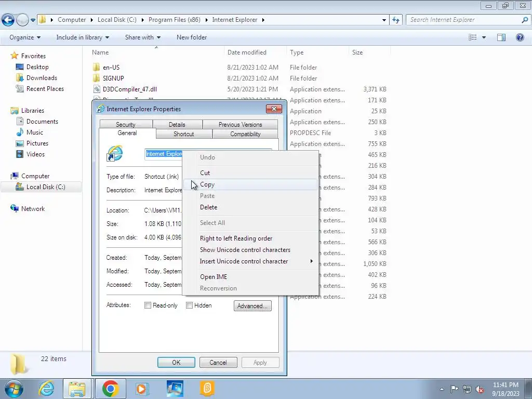Open the address bar history dropdown
532x399 pixels.
384,20
